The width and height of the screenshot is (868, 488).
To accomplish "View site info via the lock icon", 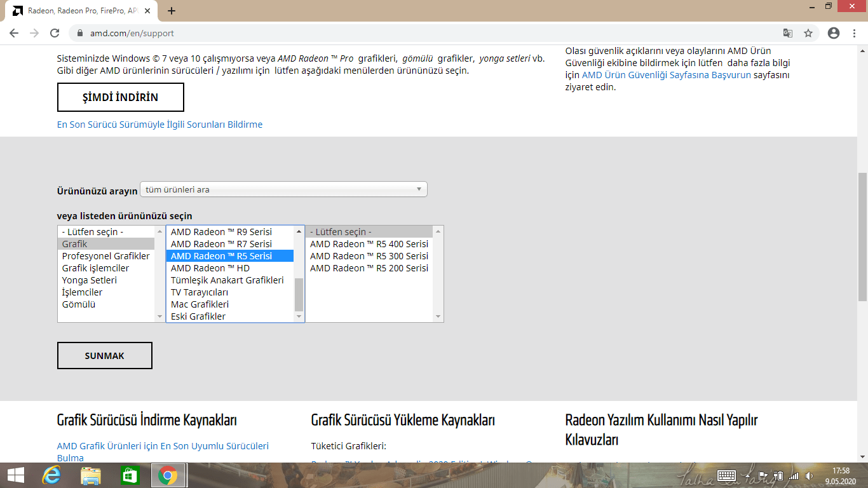I will click(80, 33).
